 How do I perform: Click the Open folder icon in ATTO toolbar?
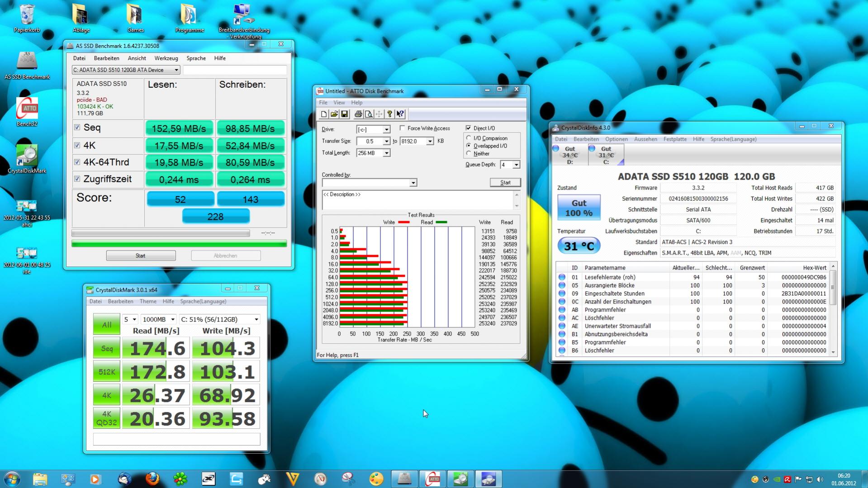coord(334,114)
